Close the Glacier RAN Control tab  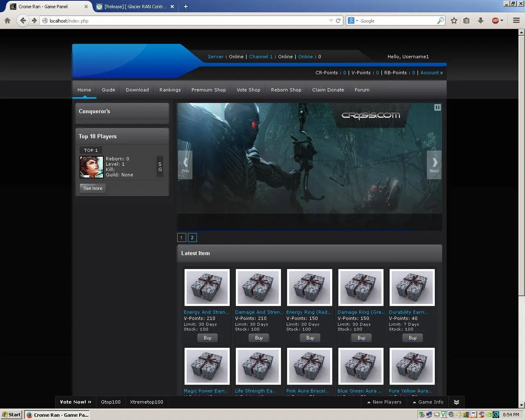(172, 7)
